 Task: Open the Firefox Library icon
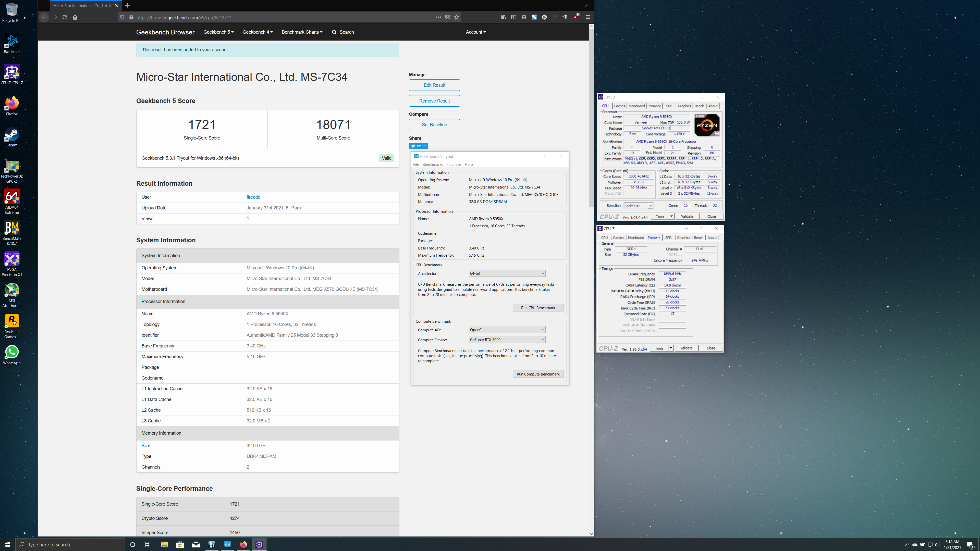503,17
